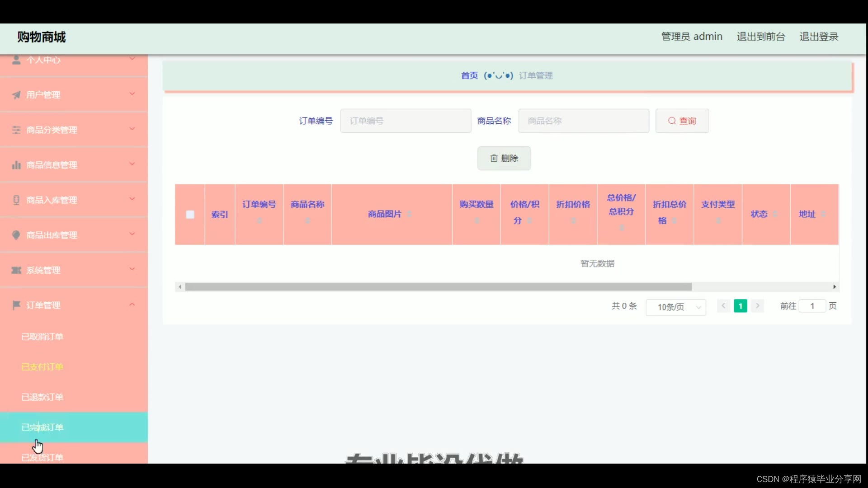Click the sliders icon beside 商品分类管理
Screen dimensions: 868x488
pos(16,130)
